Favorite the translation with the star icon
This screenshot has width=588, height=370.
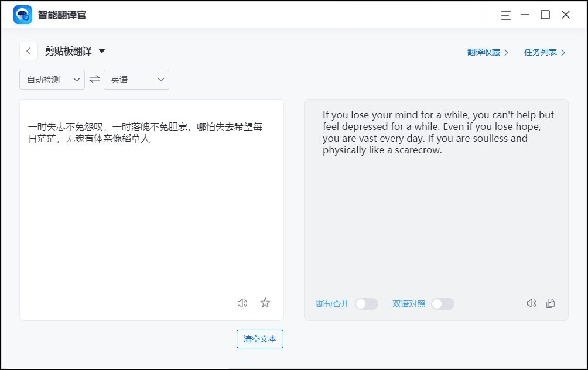pyautogui.click(x=265, y=303)
